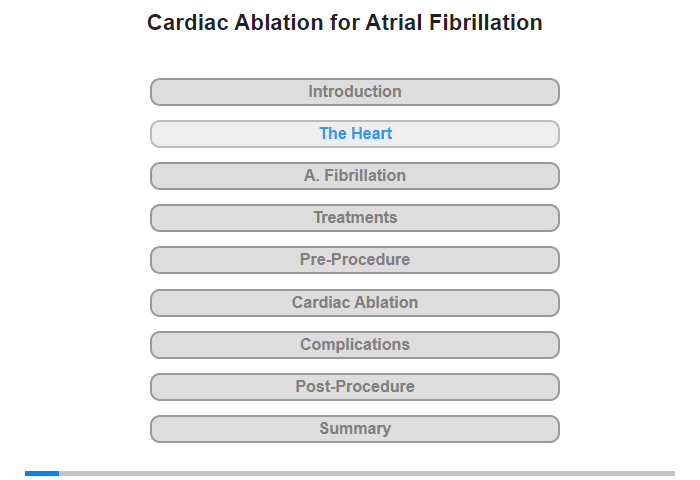Click the Pre-Procedure label text

[355, 259]
